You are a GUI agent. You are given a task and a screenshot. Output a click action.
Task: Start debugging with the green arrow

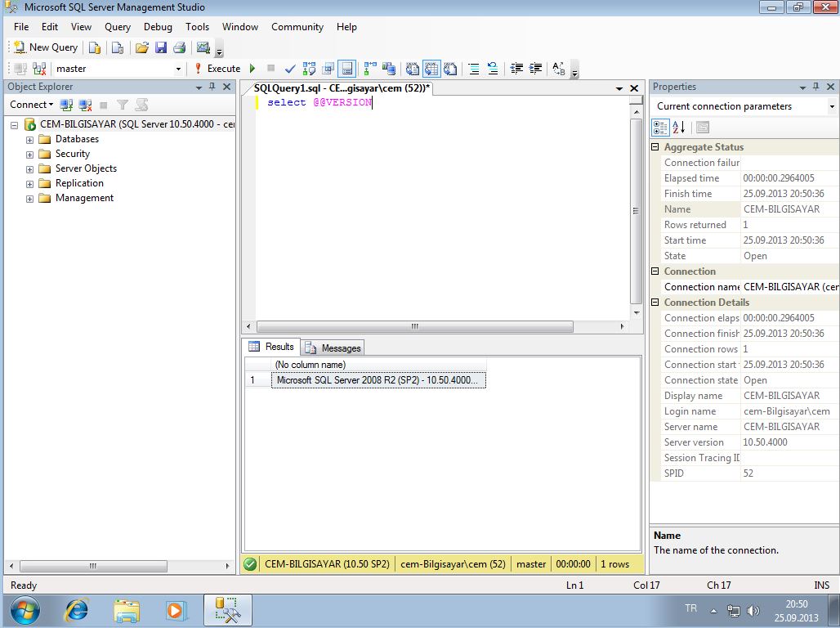(252, 69)
